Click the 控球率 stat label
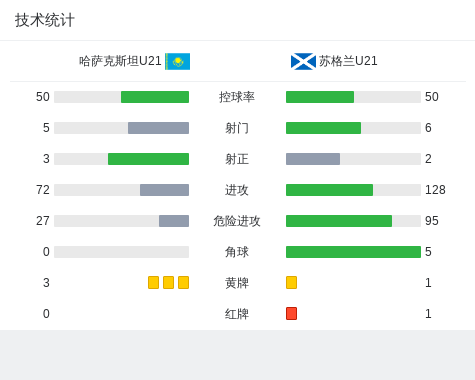The width and height of the screenshot is (475, 380). (x=237, y=97)
